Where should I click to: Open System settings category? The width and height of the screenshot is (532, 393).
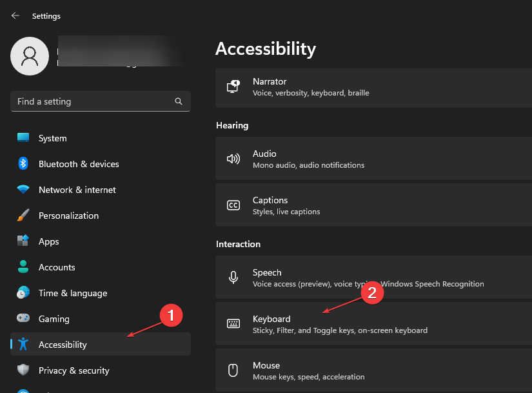click(52, 138)
